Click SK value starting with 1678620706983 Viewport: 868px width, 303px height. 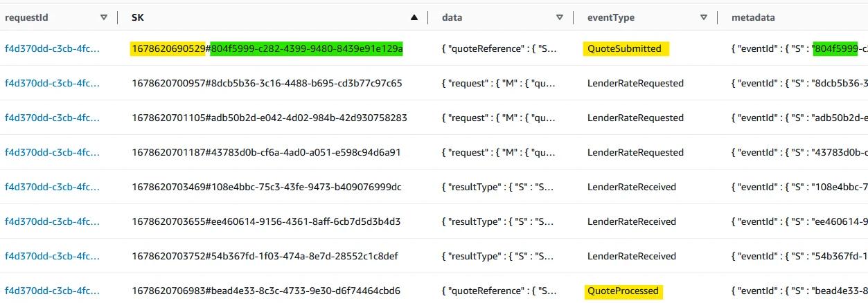pyautogui.click(x=266, y=291)
